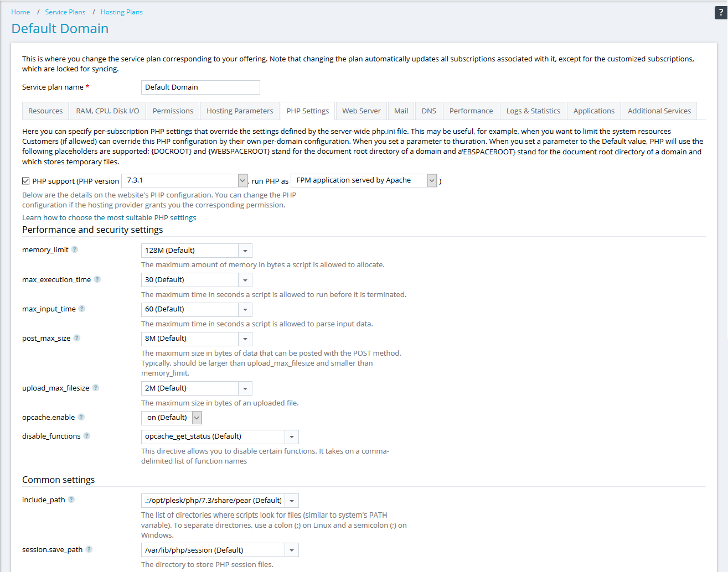Open the page help question mark button

tap(720, 13)
